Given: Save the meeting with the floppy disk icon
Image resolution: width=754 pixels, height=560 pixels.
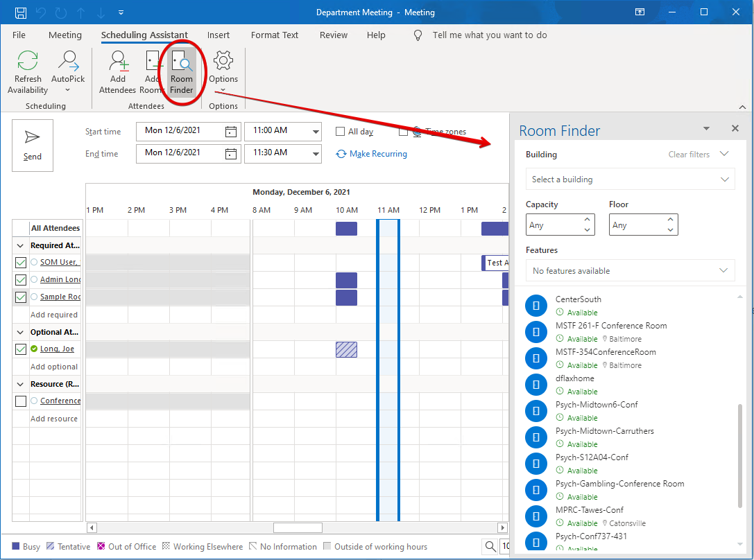Looking at the screenshot, I should [x=21, y=12].
